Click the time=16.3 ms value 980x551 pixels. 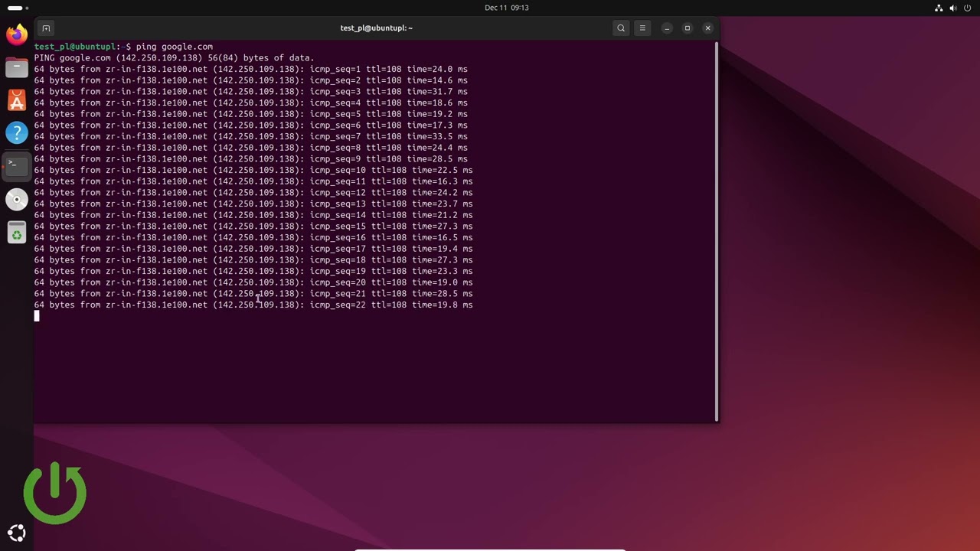pos(443,181)
